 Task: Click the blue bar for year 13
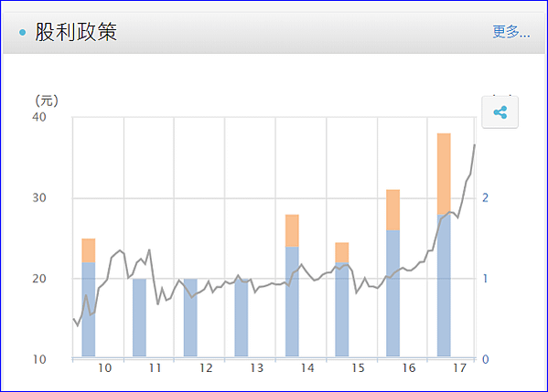click(x=242, y=317)
